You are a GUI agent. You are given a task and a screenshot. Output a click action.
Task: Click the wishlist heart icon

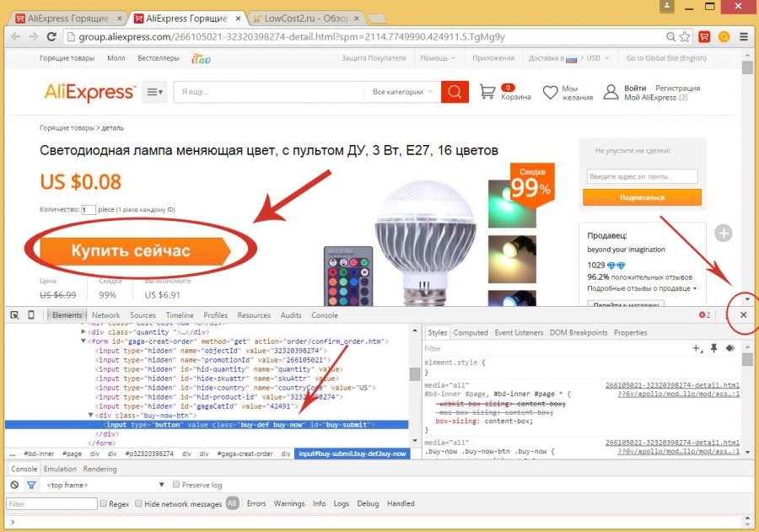pos(551,92)
